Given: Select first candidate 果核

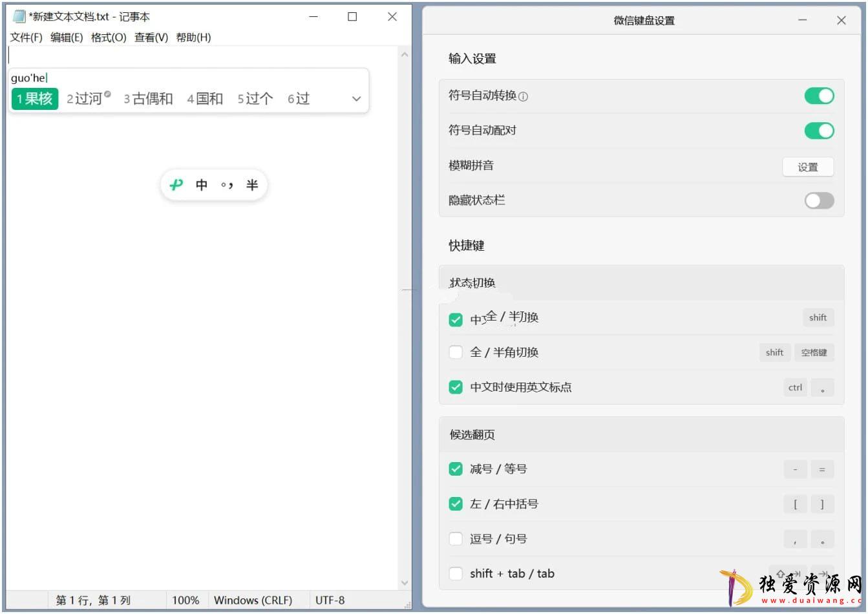Looking at the screenshot, I should 35,99.
